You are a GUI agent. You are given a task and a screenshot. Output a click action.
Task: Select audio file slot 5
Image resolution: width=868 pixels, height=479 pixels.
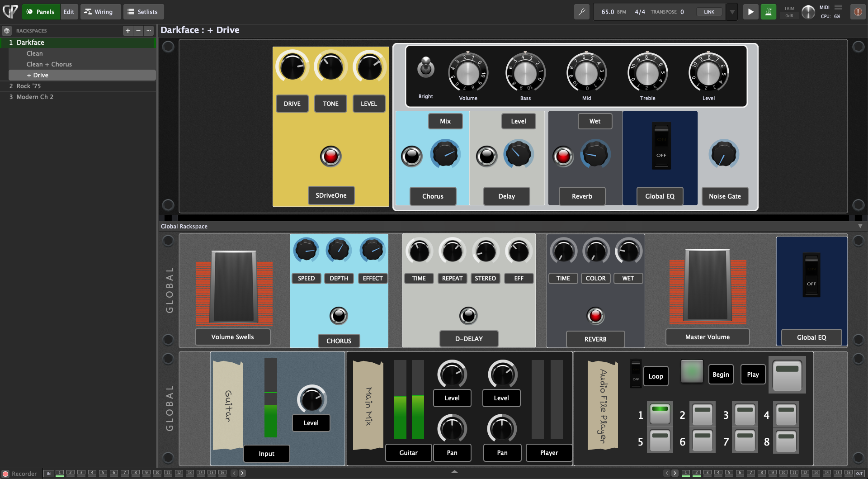pos(660,441)
